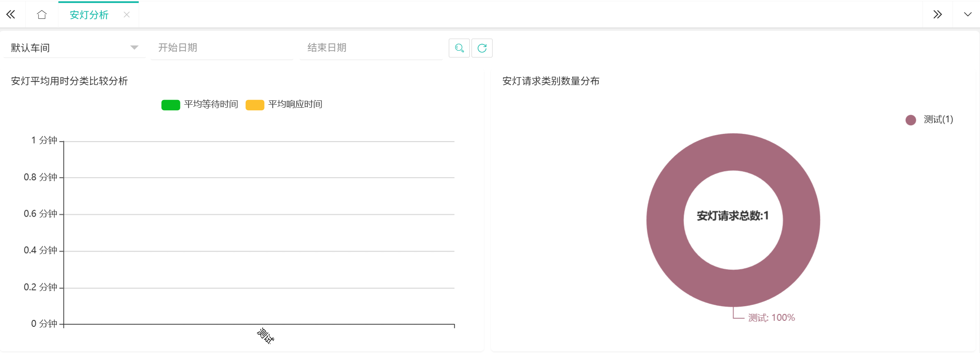The width and height of the screenshot is (980, 353).
Task: Click the yellow 平均响应时间 color swatch
Action: point(255,105)
